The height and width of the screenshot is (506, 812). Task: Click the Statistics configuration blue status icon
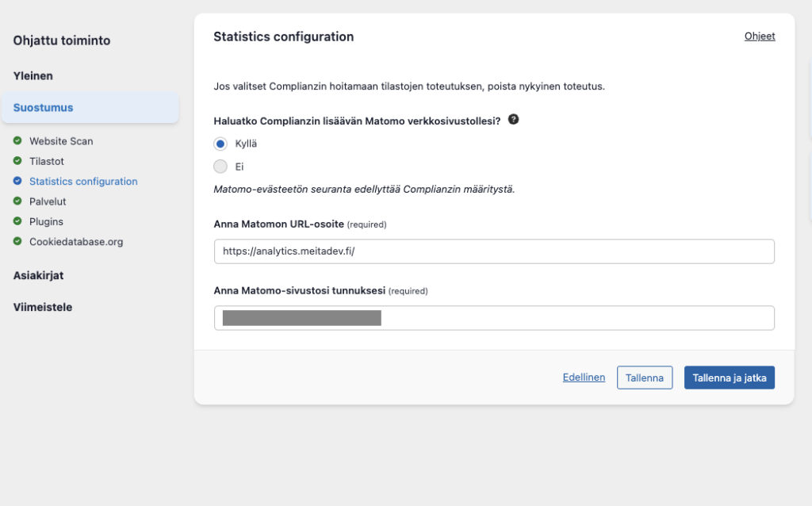(x=17, y=182)
